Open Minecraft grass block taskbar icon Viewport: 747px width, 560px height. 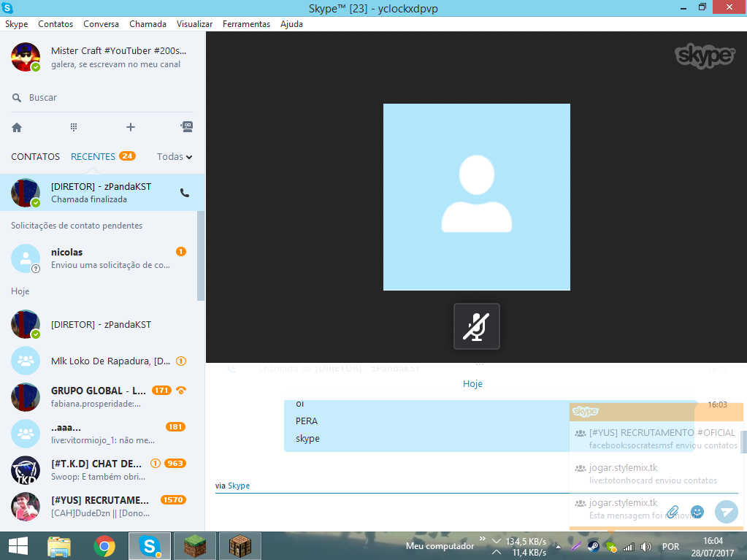(x=195, y=546)
